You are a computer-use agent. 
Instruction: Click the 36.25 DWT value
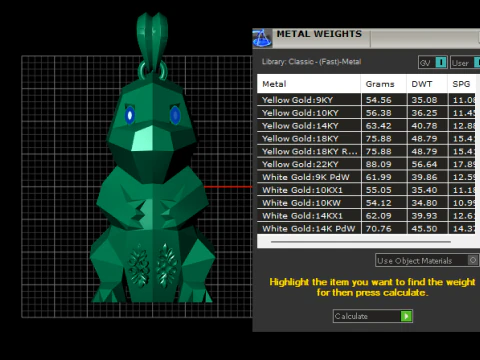pyautogui.click(x=424, y=113)
